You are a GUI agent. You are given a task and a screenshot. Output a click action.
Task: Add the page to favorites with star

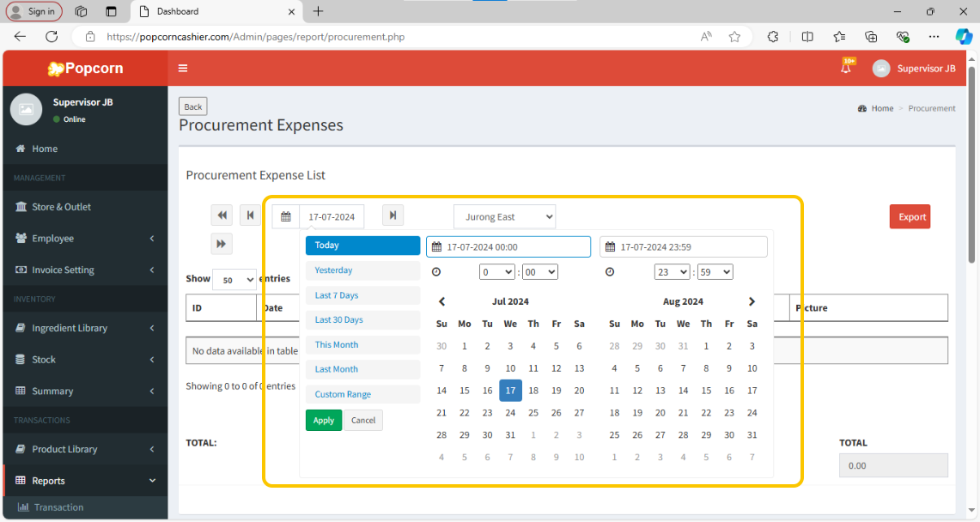[x=734, y=37]
